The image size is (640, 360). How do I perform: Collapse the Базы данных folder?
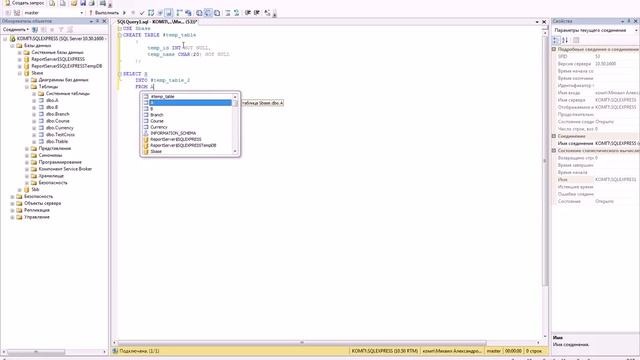pos(12,46)
